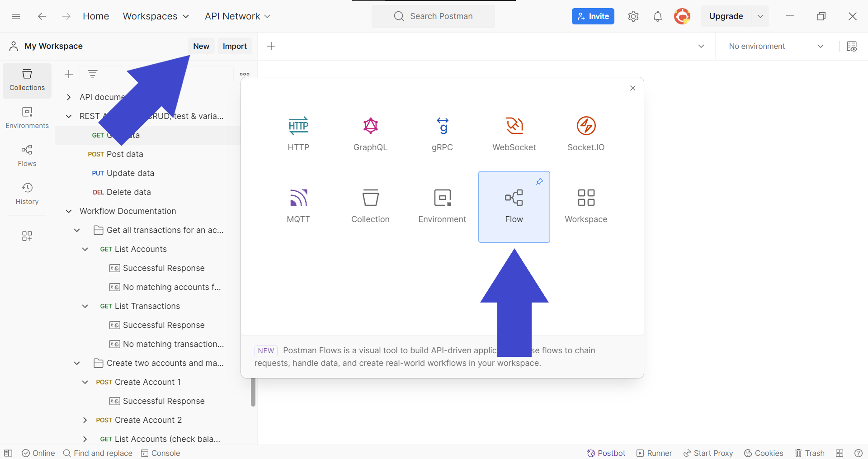Screen dimensions: 868x459
Task: Open History sidebar tab
Action: (27, 194)
